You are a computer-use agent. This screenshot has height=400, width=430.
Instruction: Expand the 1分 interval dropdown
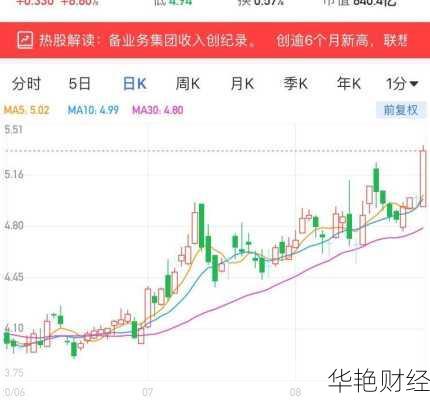pyautogui.click(x=402, y=84)
